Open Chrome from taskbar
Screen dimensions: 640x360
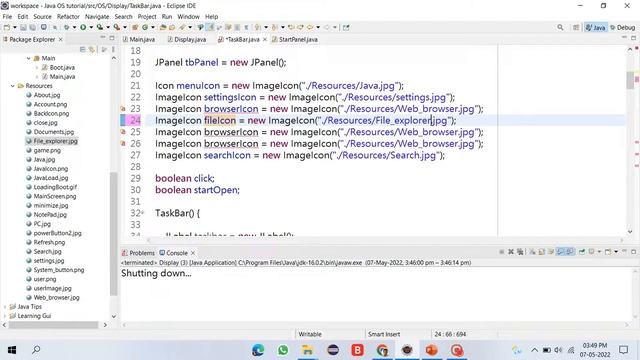click(x=382, y=350)
